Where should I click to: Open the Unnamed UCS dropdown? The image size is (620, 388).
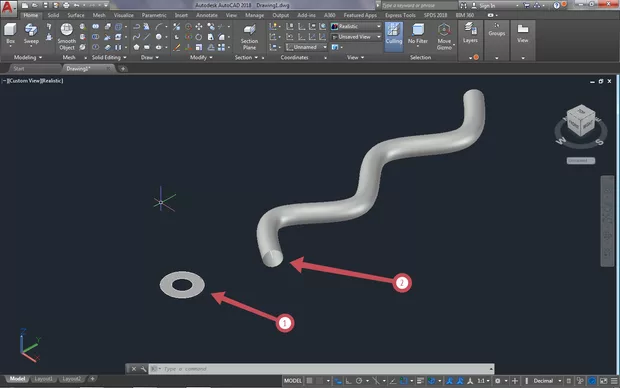(x=306, y=47)
